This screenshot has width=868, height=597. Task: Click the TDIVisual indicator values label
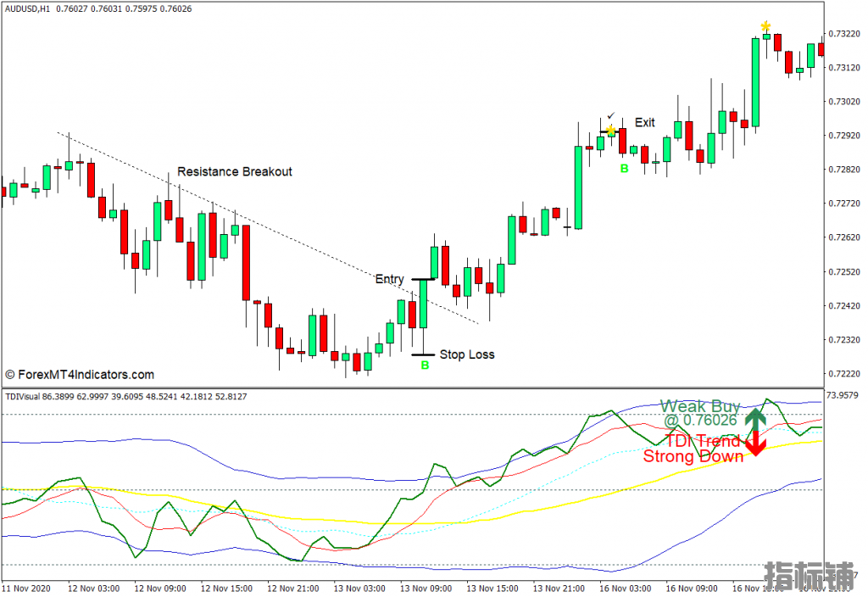[x=126, y=397]
